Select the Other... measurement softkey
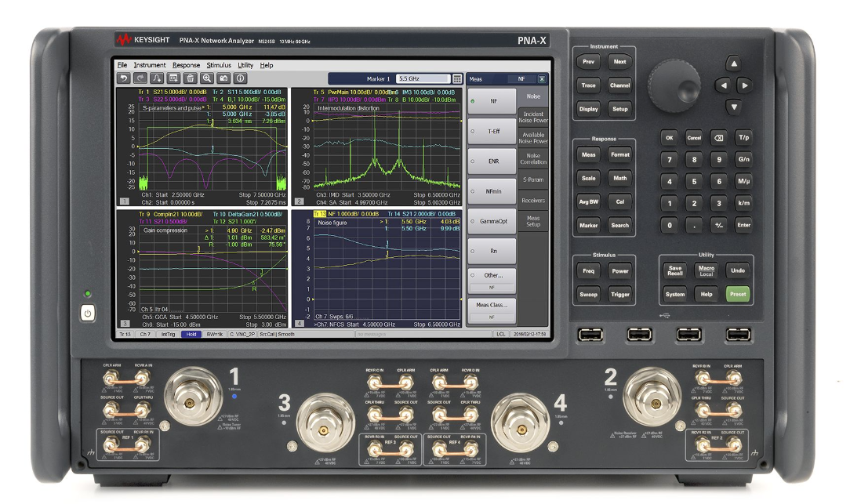Screen dimensions: 850x504 [x=492, y=280]
